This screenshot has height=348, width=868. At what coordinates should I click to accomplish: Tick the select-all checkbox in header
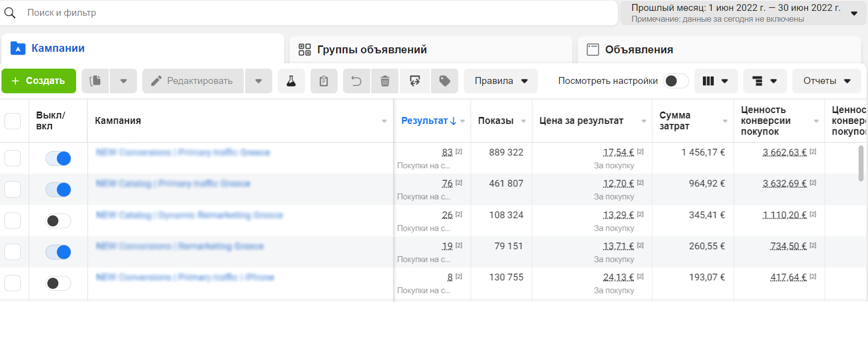tap(13, 121)
